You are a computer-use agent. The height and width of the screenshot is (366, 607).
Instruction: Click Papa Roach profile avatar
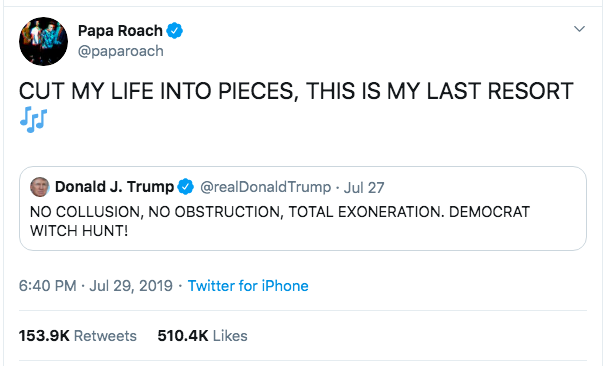[43, 41]
